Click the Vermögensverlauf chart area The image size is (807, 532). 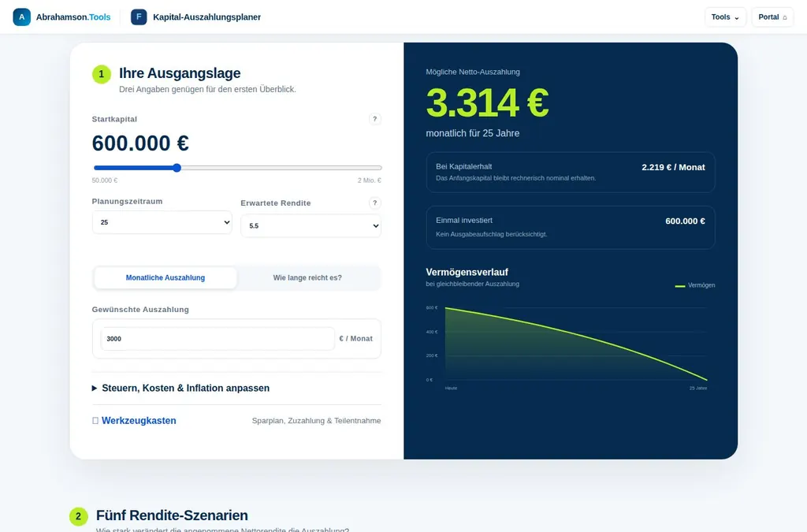coord(571,348)
